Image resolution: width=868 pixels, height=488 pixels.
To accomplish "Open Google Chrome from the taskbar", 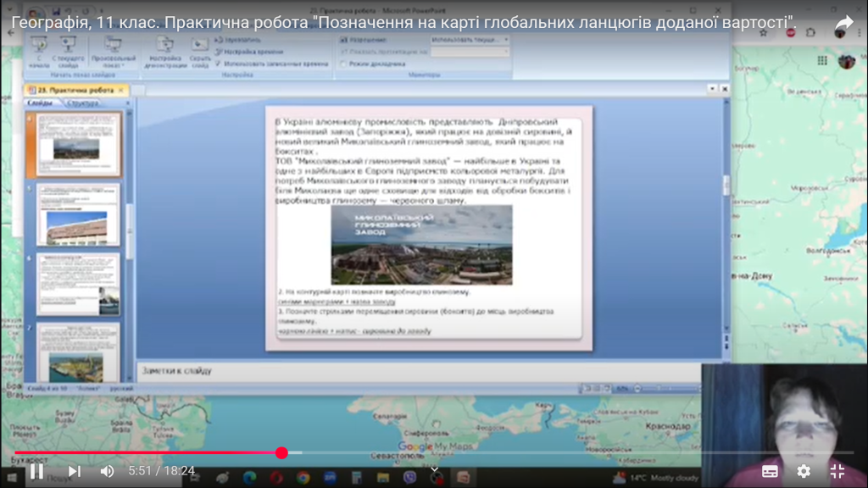I will tap(303, 478).
